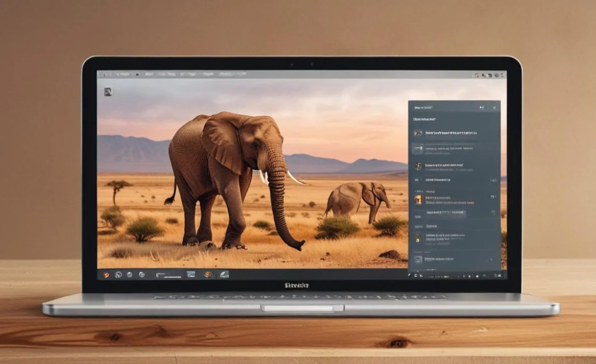The width and height of the screenshot is (596, 364).
Task: Select the first thumbnail row in the dark panel
Action: tap(454, 133)
